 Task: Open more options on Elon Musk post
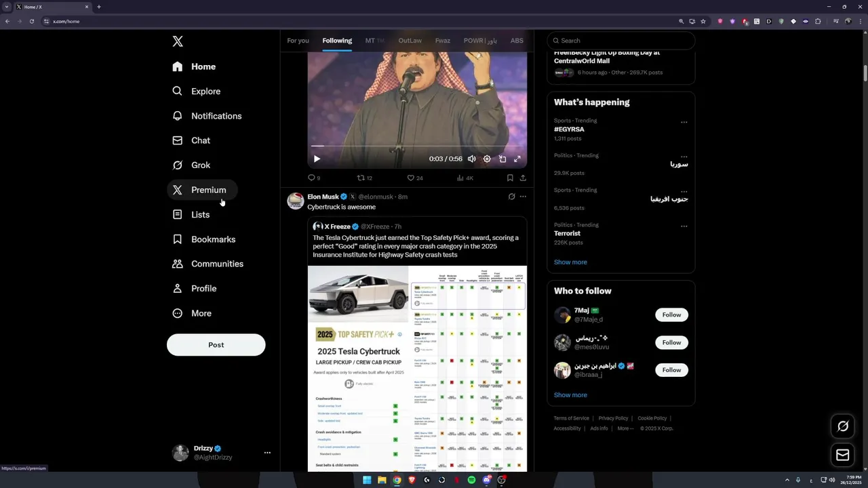[x=523, y=197]
